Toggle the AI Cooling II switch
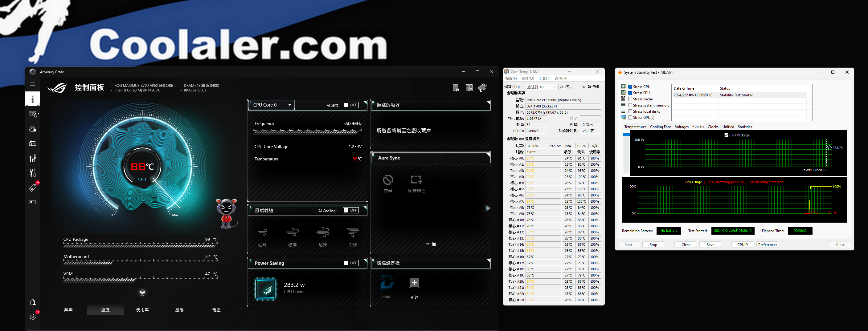868x331 pixels. click(x=351, y=210)
